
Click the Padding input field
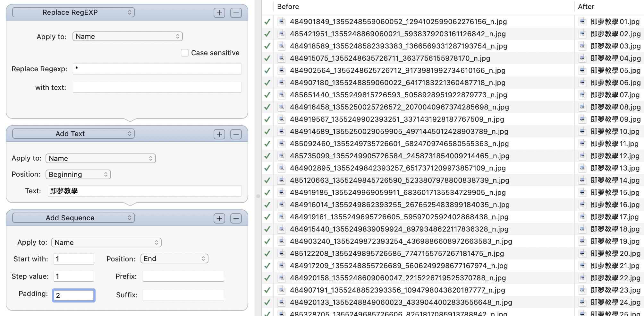(x=74, y=295)
